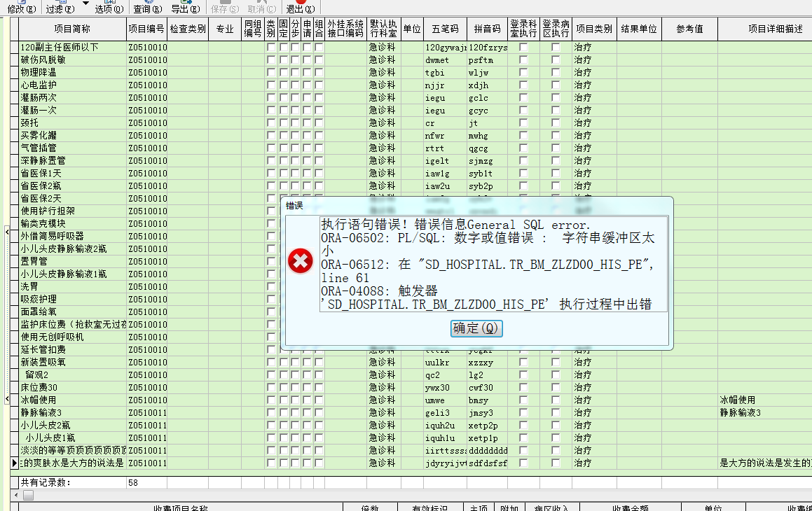Screen dimensions: 812x511
Task: Tick the 固定 checkbox in the 物理降温 row
Action: point(283,72)
